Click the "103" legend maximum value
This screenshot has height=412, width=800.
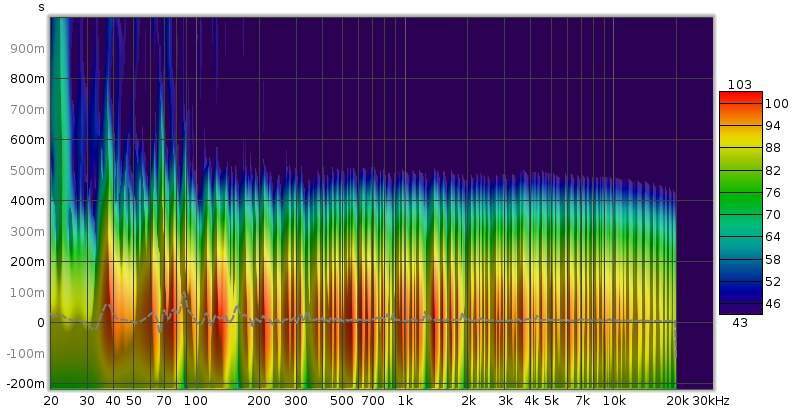point(740,85)
